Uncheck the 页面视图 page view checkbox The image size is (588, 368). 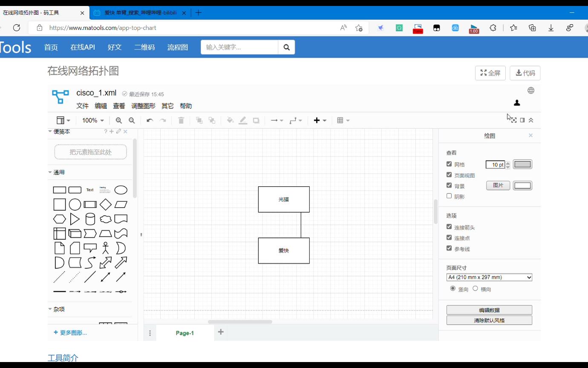click(x=449, y=175)
